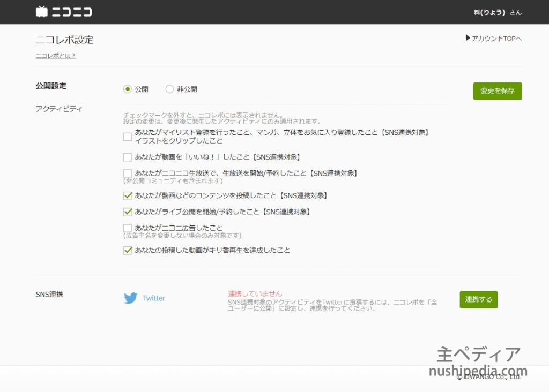Viewport: 549px width, 392px height.
Task: Open the ニコレポとは？ help link
Action: coord(55,55)
